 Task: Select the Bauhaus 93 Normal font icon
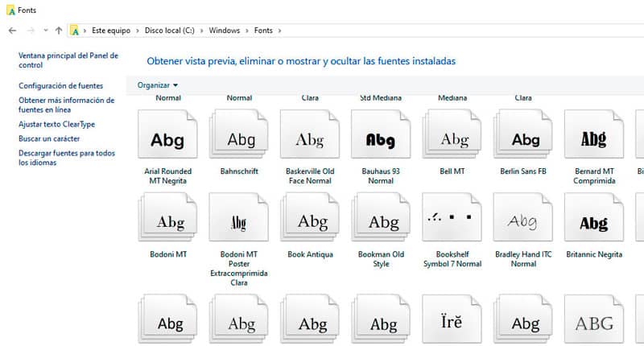381,134
